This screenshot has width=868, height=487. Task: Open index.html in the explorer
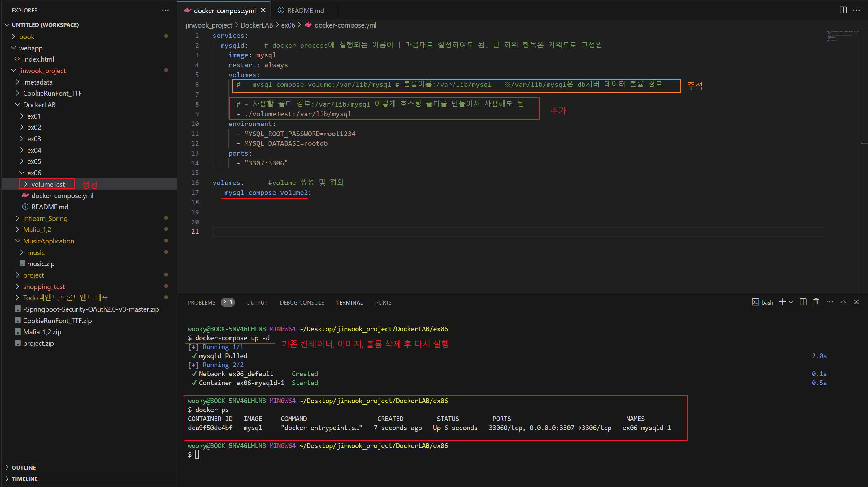pos(38,59)
